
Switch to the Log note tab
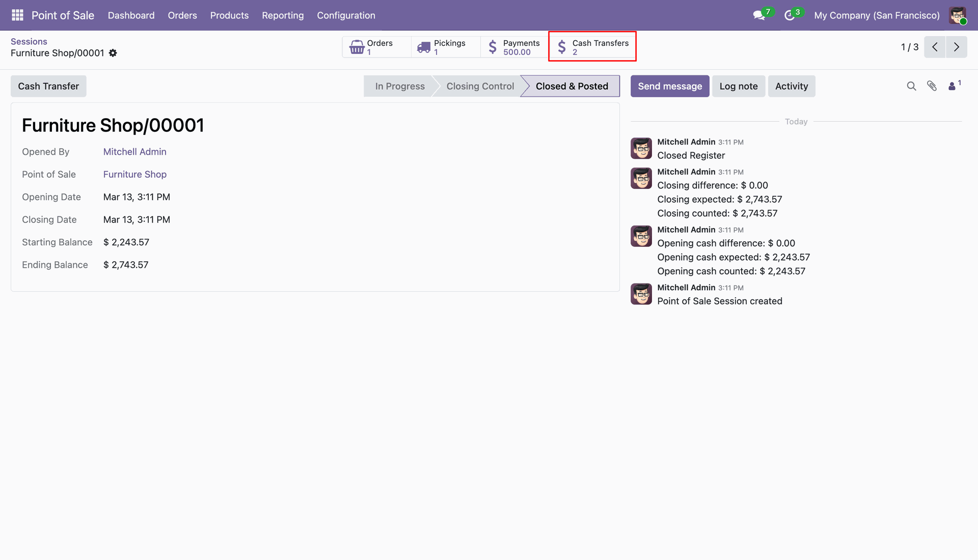(x=739, y=86)
